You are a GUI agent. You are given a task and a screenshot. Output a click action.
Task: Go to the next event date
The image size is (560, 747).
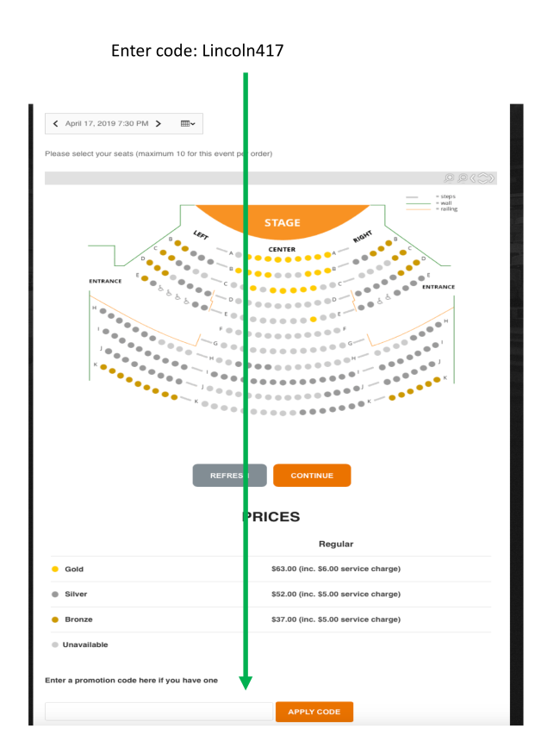tap(159, 124)
